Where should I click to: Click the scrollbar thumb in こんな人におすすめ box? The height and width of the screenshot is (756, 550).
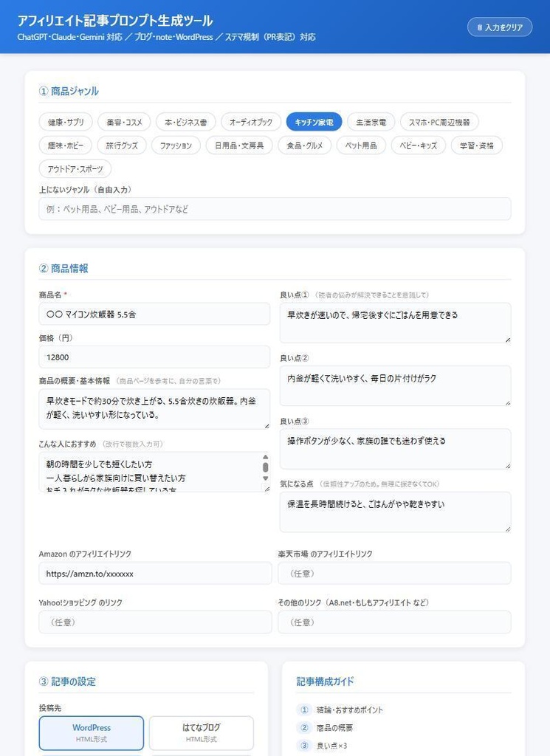click(x=265, y=467)
